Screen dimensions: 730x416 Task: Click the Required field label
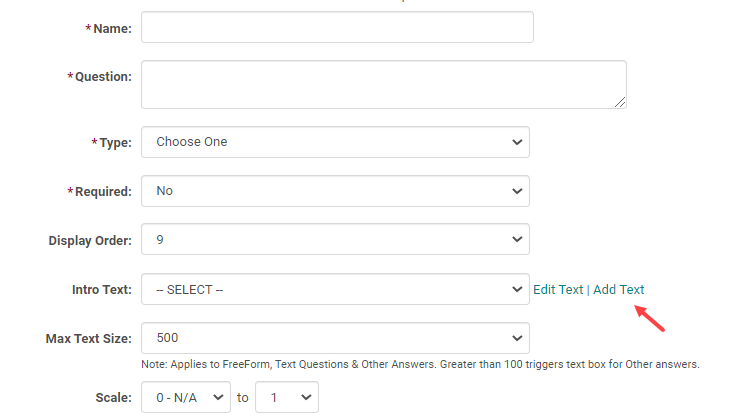coord(103,191)
